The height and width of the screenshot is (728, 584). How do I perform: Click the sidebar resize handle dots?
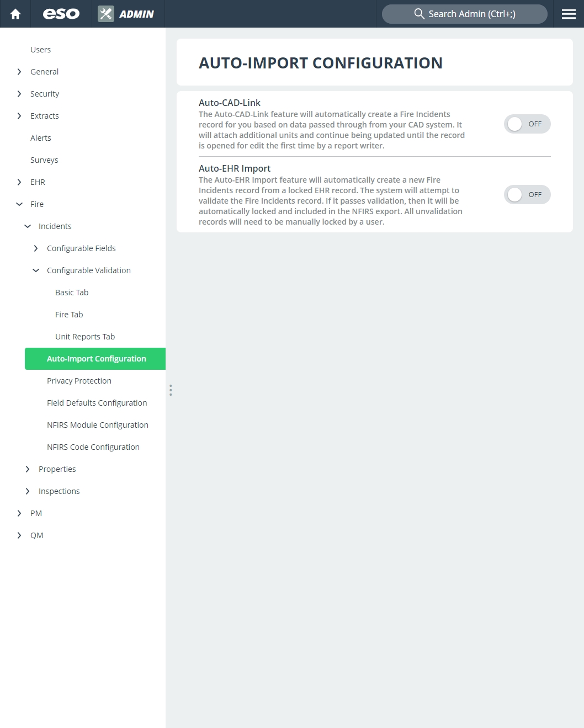click(x=171, y=390)
